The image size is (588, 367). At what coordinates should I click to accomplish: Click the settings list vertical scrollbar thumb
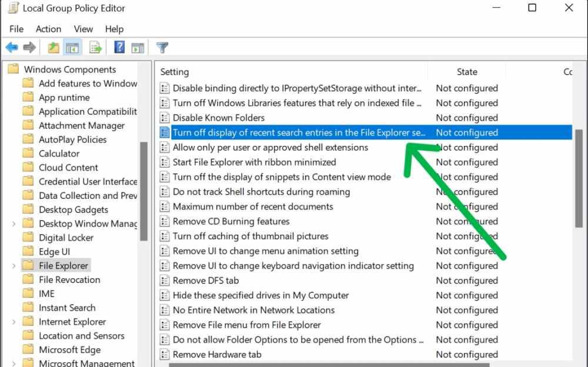578,178
